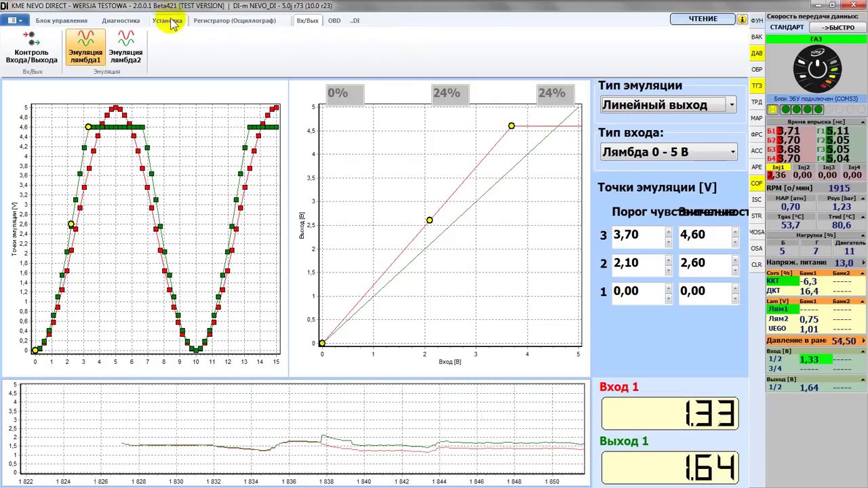Click the Inj2 injector cell

803,171
